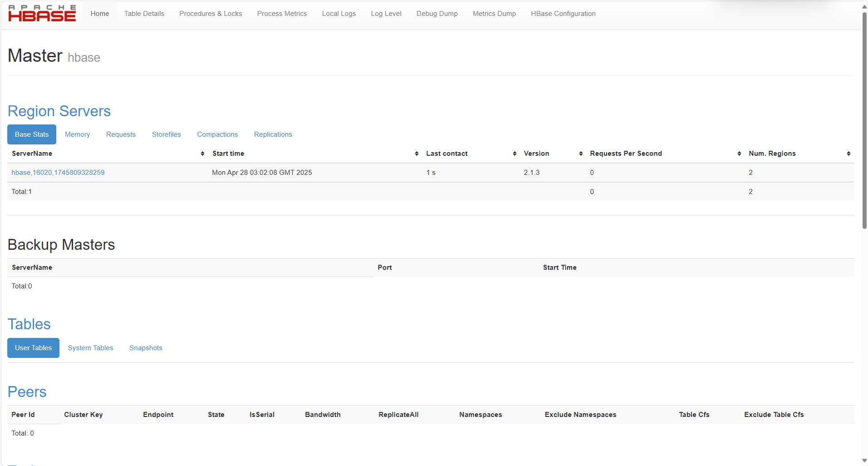Click the Num. Regions column header
Screen dimensions: 868x466
(772, 154)
